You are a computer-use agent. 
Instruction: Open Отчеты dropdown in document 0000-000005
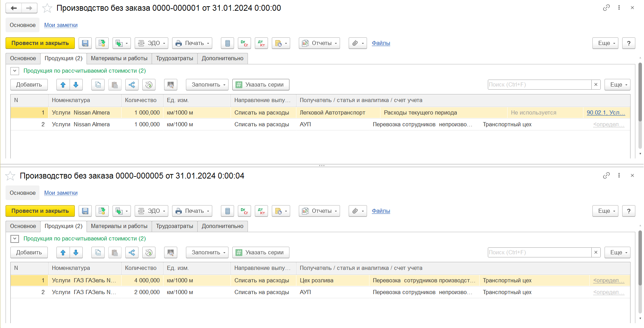(x=319, y=211)
